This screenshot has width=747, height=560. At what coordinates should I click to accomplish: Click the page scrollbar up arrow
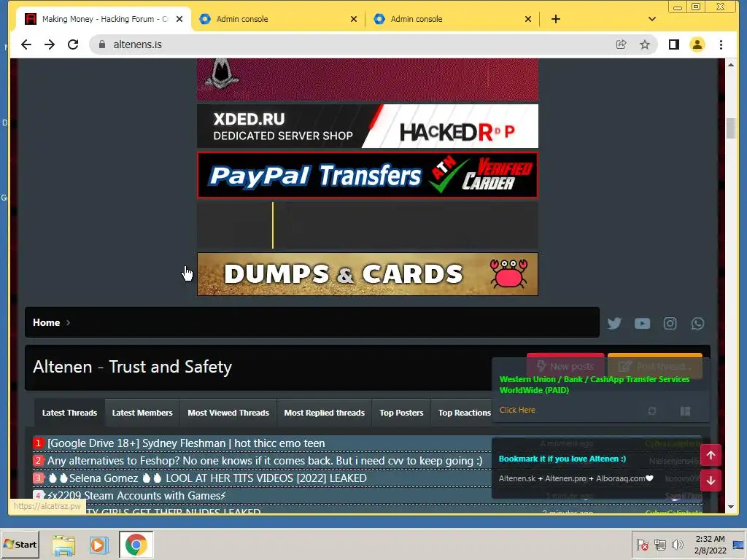[731, 65]
